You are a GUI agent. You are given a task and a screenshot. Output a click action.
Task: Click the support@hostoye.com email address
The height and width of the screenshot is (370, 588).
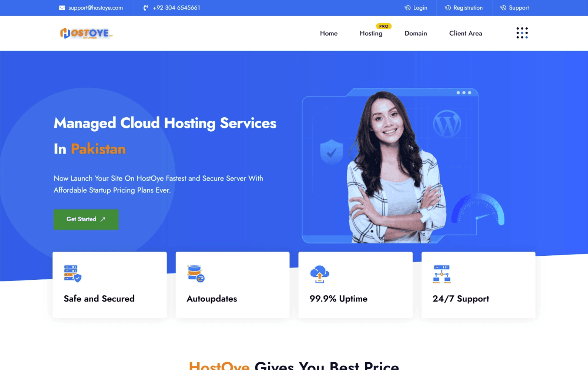point(95,8)
